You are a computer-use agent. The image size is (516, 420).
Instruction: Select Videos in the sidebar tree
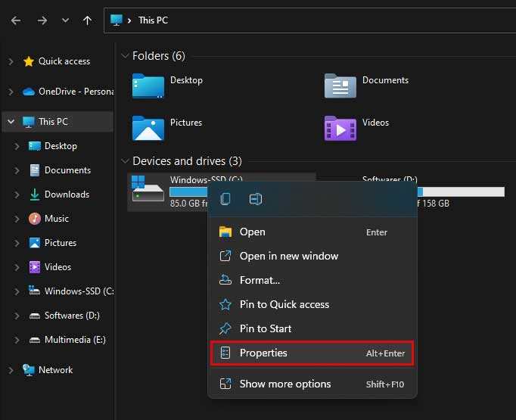coord(58,267)
